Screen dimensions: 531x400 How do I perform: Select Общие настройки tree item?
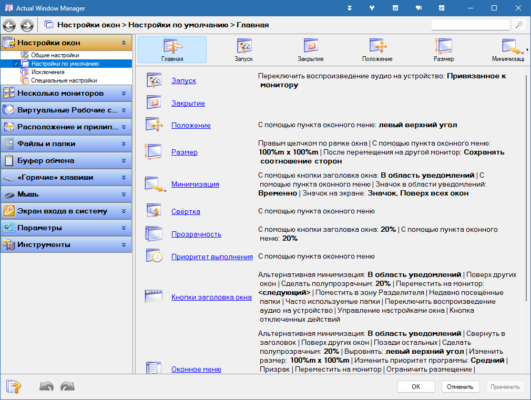click(x=55, y=55)
